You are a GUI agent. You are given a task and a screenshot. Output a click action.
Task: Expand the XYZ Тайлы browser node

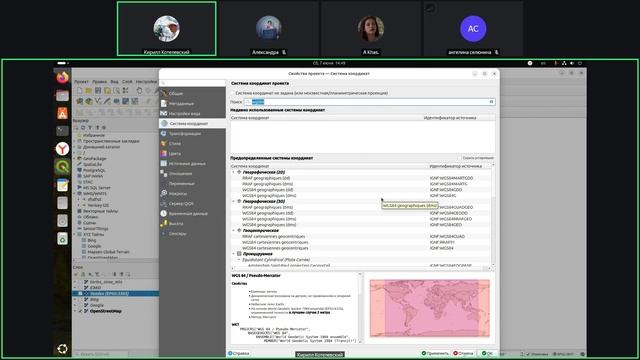75,235
